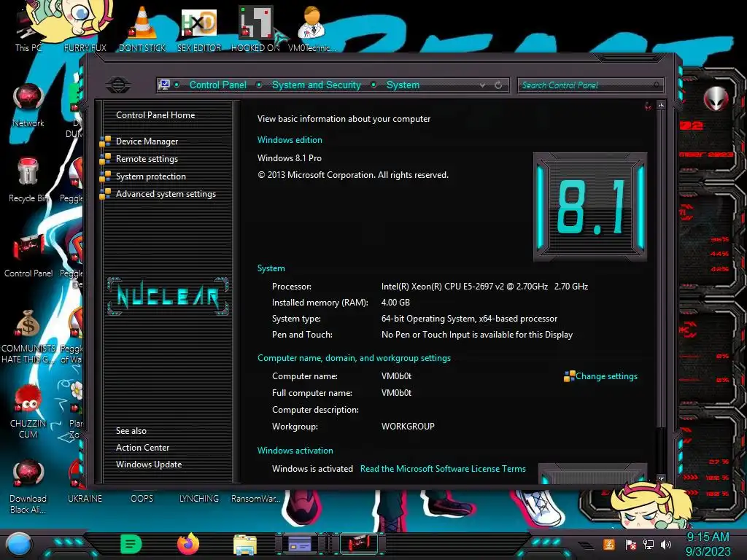Switch to the Control Panel taskbar button

tap(359, 544)
